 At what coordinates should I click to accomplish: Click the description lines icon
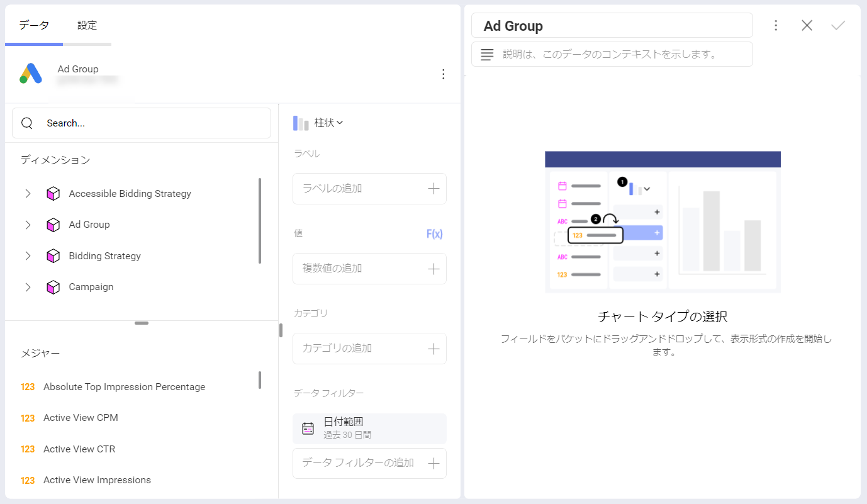pos(487,55)
